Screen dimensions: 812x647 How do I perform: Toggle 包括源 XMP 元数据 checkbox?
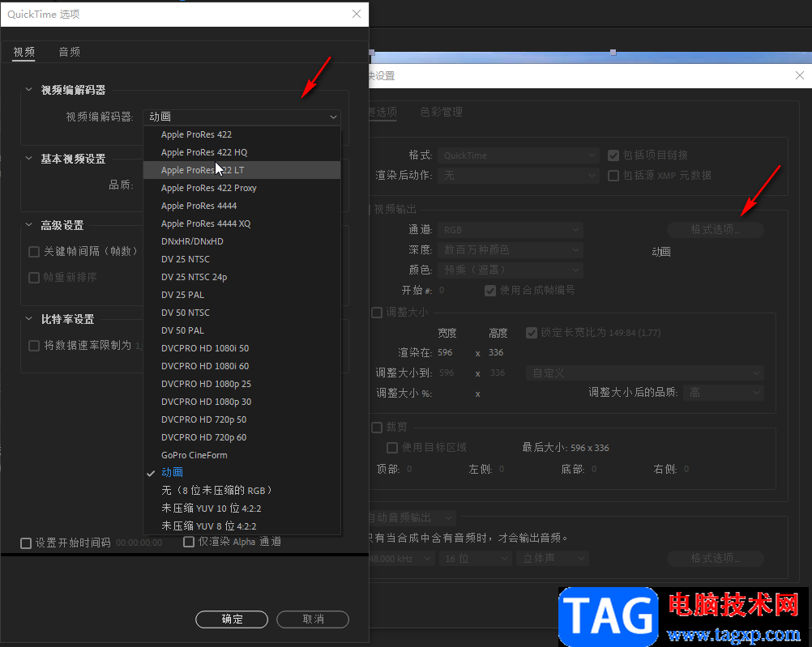click(613, 176)
